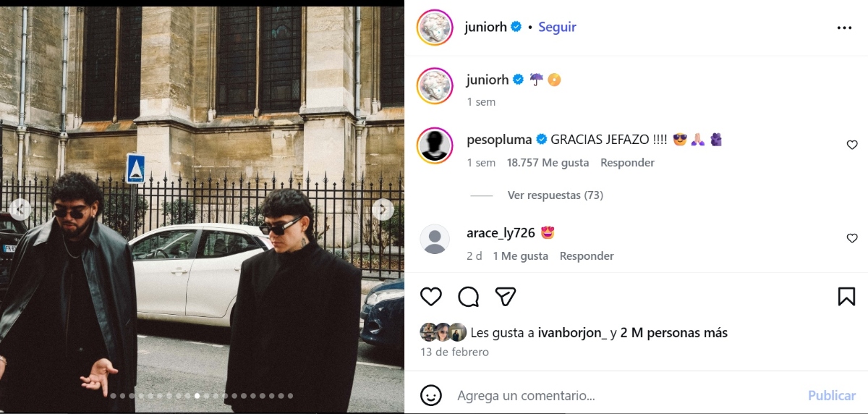Follow juniorh with Seguir button
868x414 pixels.
pos(557,27)
